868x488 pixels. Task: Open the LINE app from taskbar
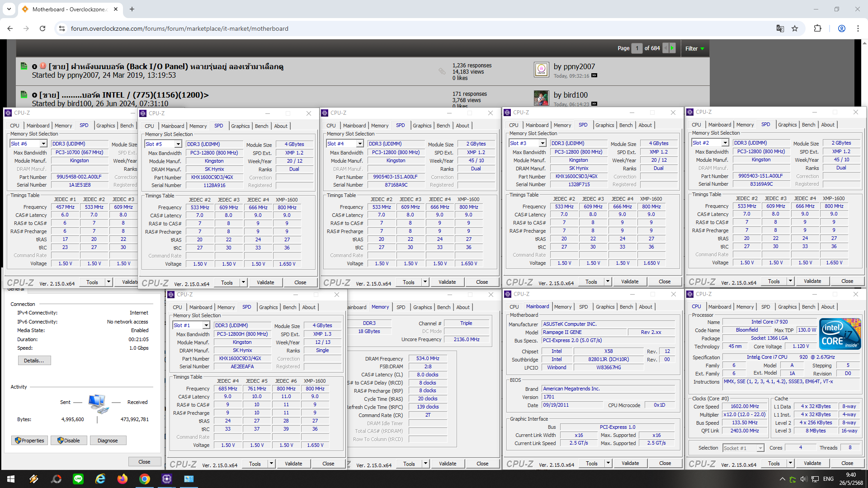78,479
